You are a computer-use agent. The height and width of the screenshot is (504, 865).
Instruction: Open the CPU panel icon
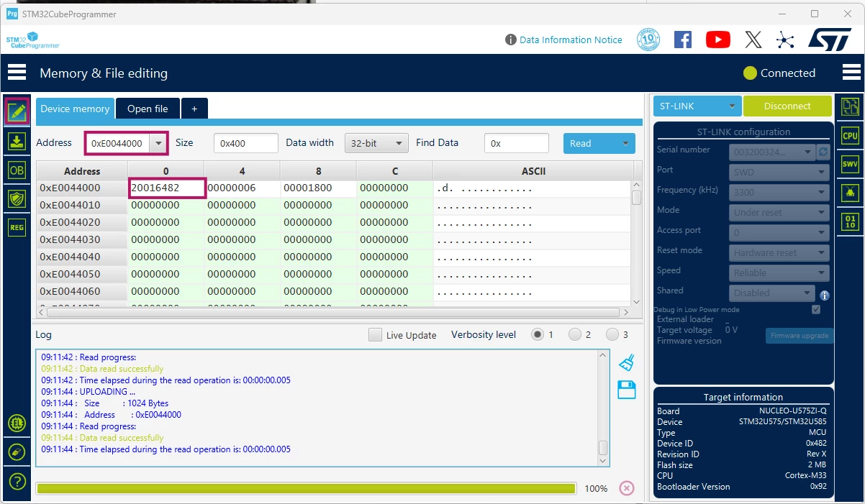click(x=850, y=135)
